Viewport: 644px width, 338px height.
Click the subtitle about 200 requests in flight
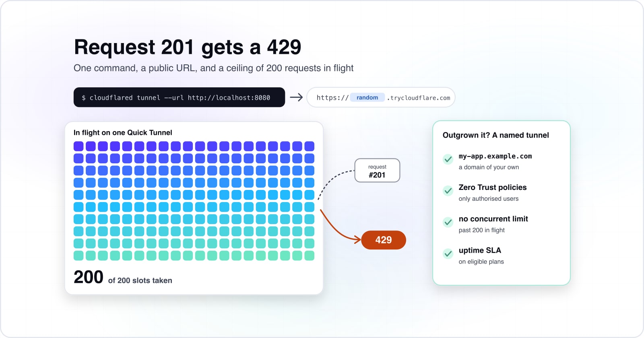213,68
